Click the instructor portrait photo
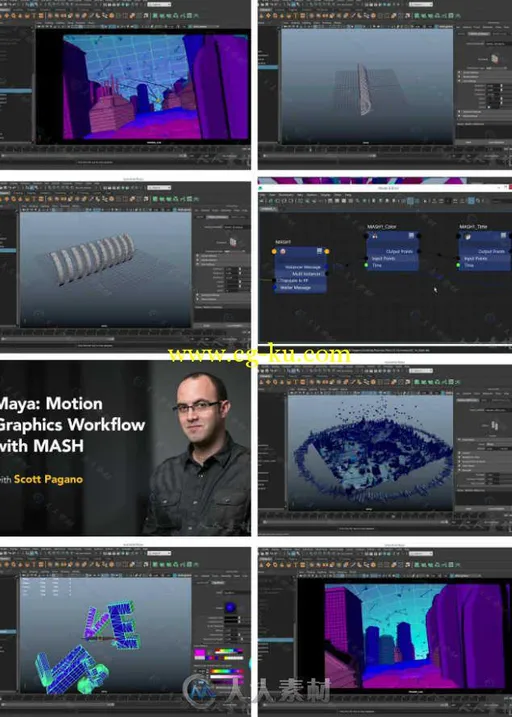 click(x=199, y=453)
